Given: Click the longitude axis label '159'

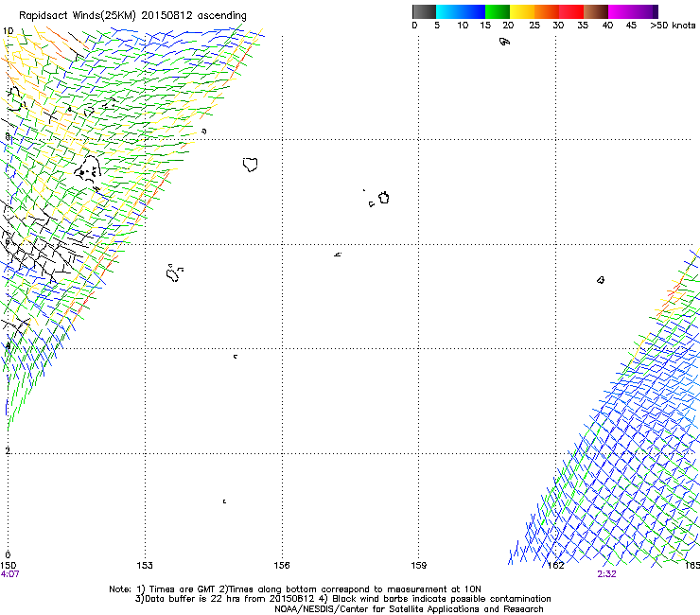Looking at the screenshot, I should (x=419, y=566).
